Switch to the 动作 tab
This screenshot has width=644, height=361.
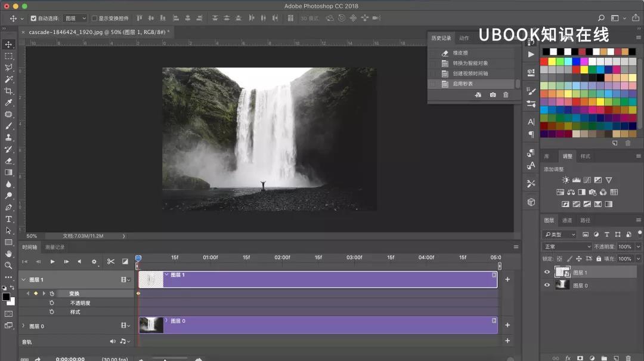pyautogui.click(x=464, y=38)
